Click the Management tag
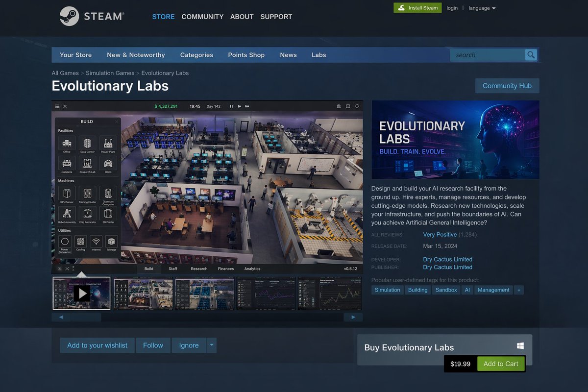This screenshot has height=392, width=588. [x=493, y=290]
